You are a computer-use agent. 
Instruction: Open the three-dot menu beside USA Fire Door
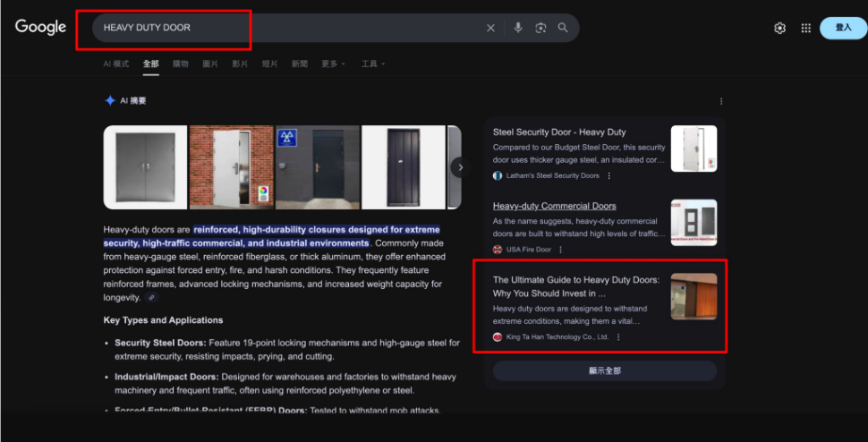tap(561, 250)
